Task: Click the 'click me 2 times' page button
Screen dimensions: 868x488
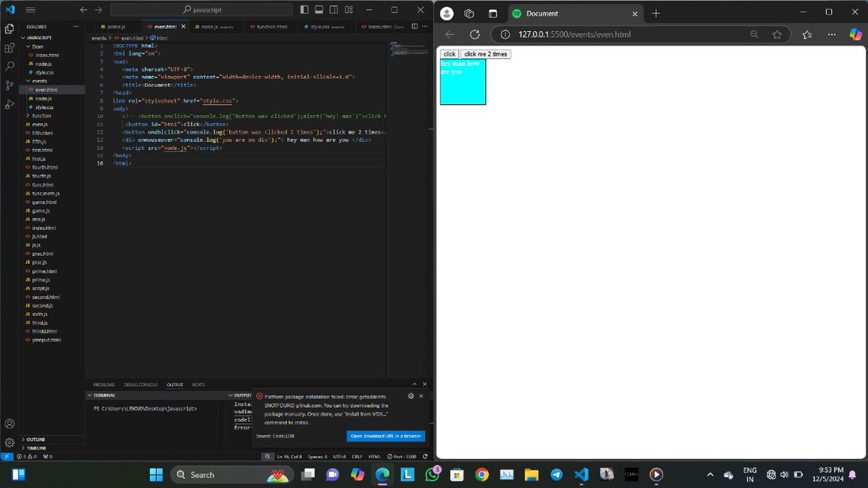Action: pyautogui.click(x=485, y=54)
